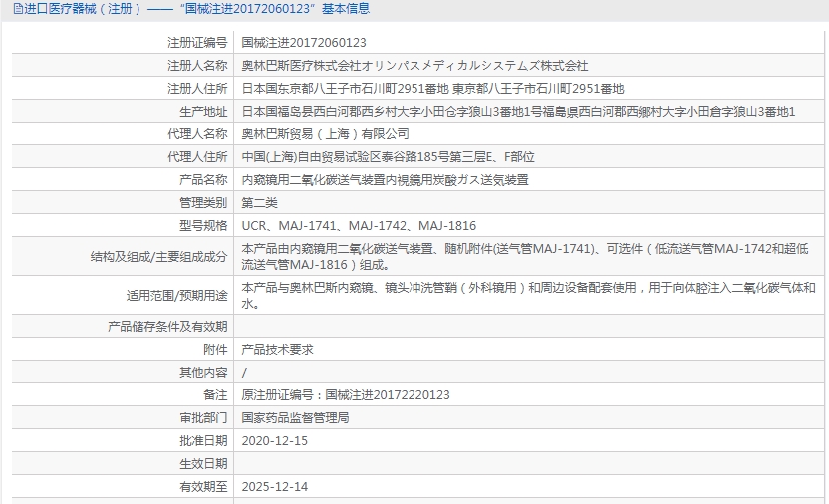Click registrant address 日本国东京都八王子市 value
Image resolution: width=829 pixels, height=504 pixels.
click(432, 89)
